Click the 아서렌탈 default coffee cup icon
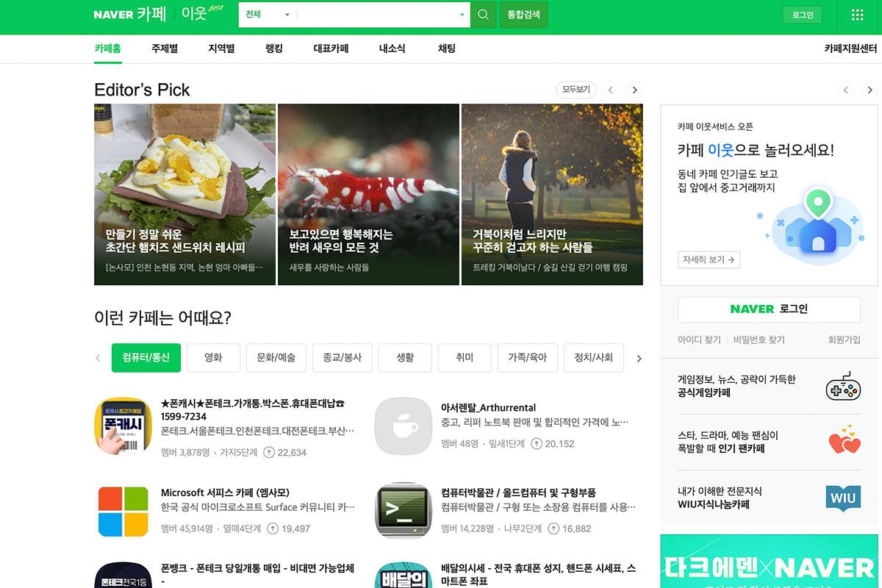The height and width of the screenshot is (588, 882). 403,426
